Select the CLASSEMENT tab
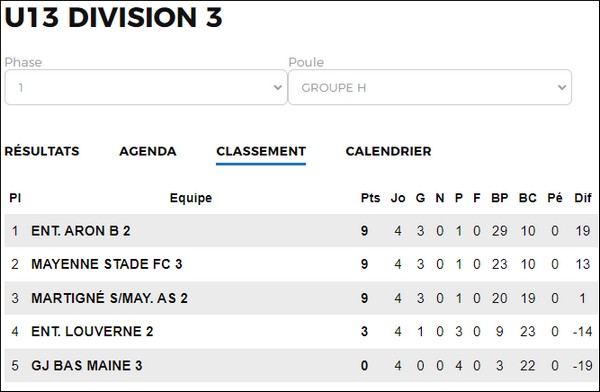 point(261,151)
